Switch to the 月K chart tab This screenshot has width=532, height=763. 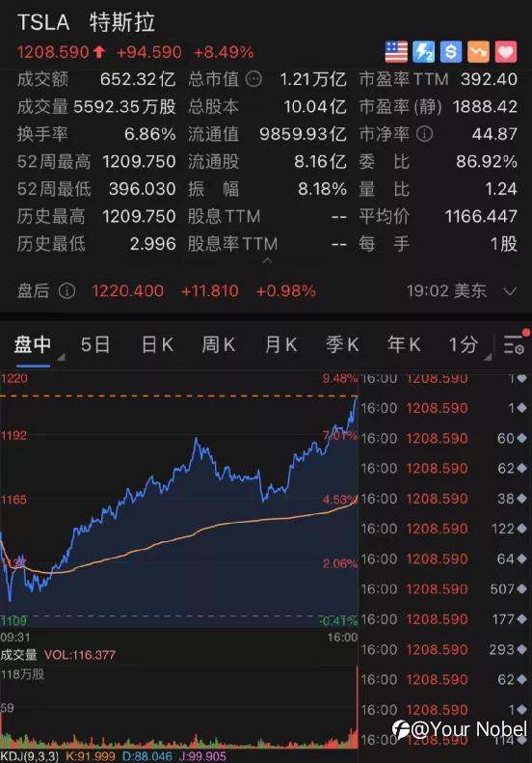[x=280, y=344]
